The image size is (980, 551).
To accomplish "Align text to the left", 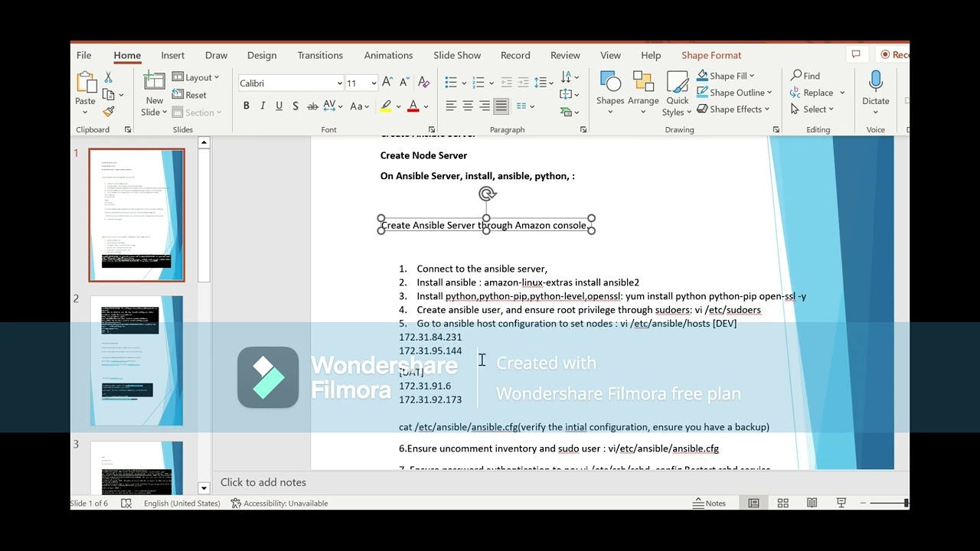I will pyautogui.click(x=451, y=106).
